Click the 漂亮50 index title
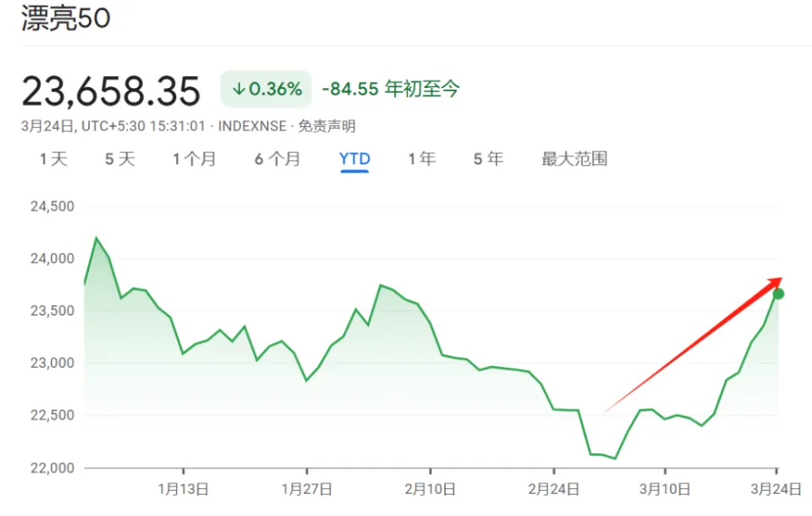The image size is (812, 516). (66, 19)
